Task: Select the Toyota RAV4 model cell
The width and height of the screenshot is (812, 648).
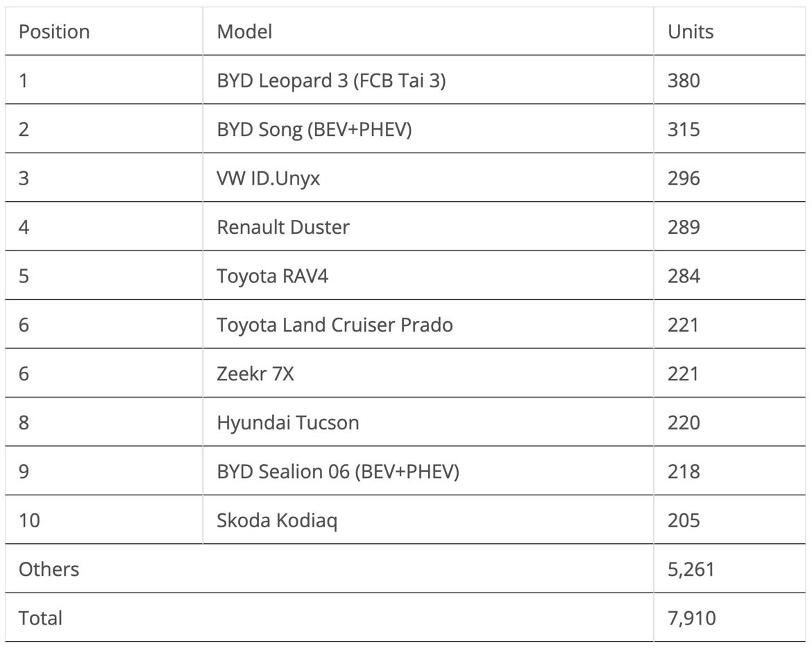Action: pos(272,276)
